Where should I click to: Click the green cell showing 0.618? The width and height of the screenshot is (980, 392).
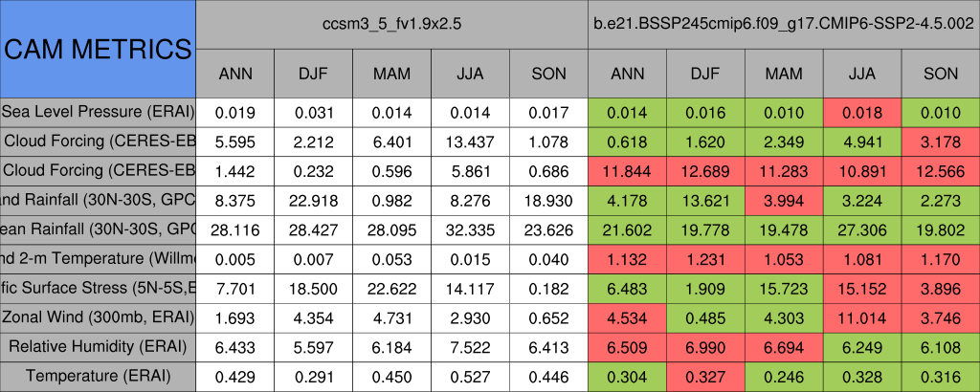coord(627,141)
